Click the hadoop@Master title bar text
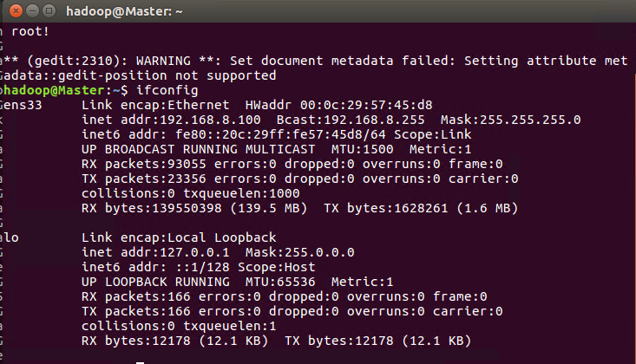 coord(124,11)
